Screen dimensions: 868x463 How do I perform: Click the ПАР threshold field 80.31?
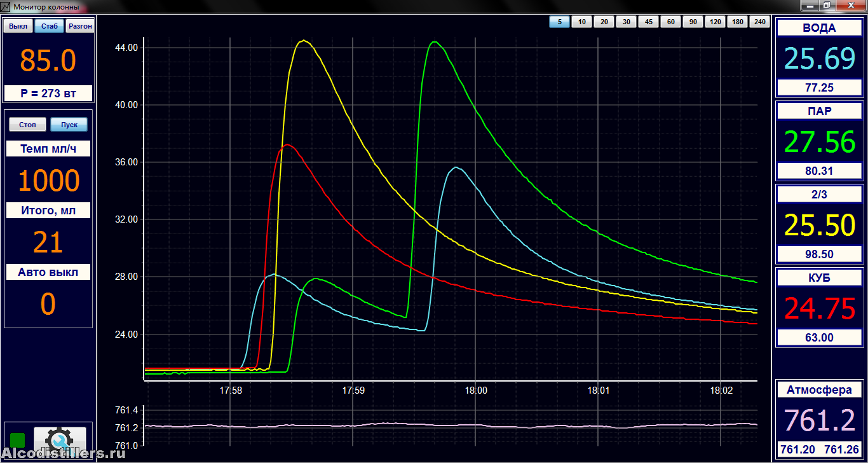[x=819, y=171]
